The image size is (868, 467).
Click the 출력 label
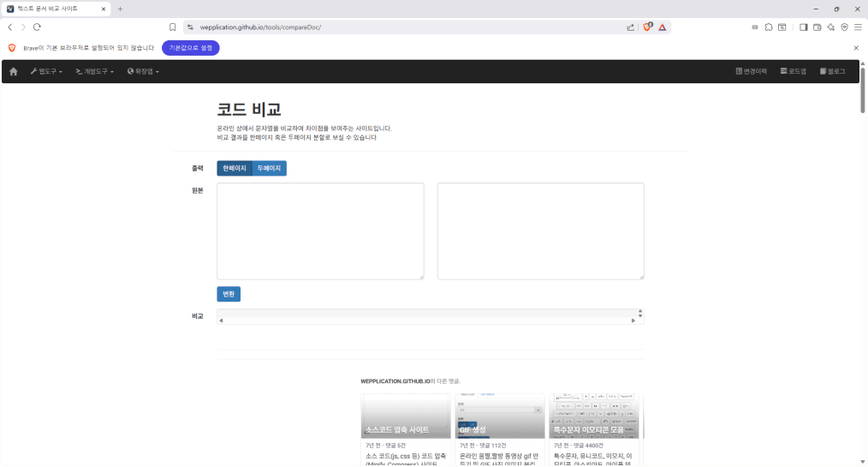click(x=198, y=169)
